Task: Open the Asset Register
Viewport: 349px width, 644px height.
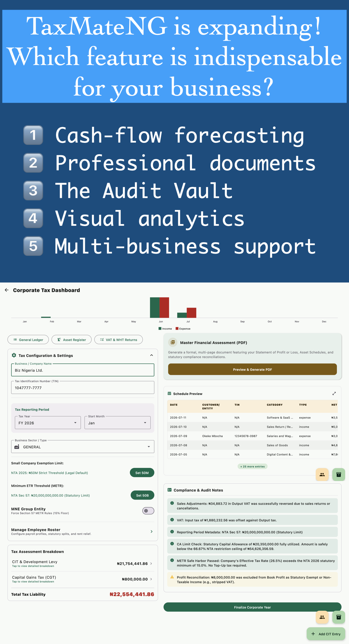Action: coord(71,339)
